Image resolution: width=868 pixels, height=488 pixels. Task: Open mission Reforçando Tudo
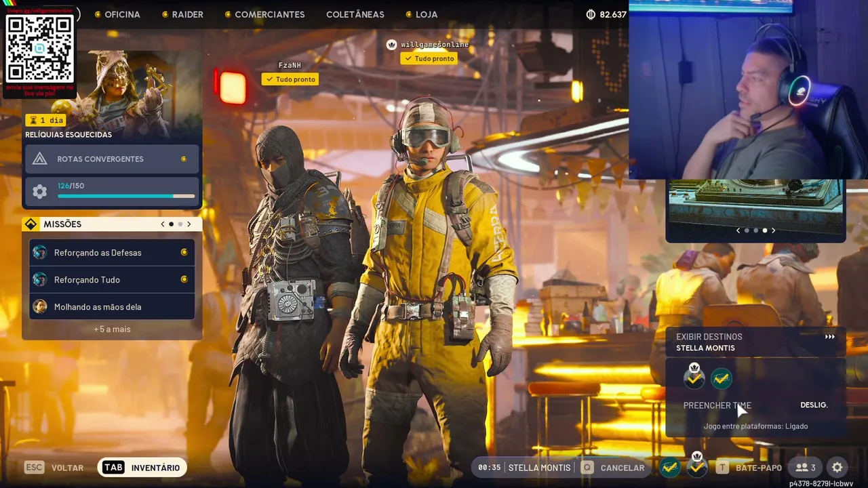[x=112, y=279]
